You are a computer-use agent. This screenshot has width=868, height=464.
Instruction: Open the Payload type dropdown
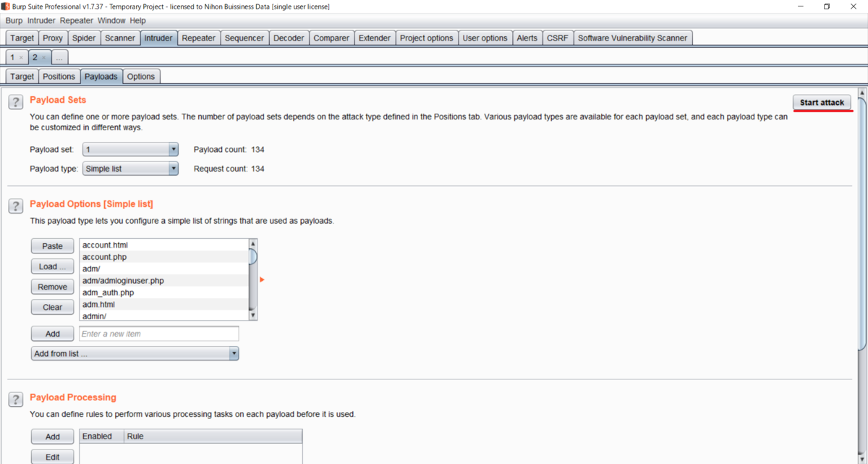[130, 169]
